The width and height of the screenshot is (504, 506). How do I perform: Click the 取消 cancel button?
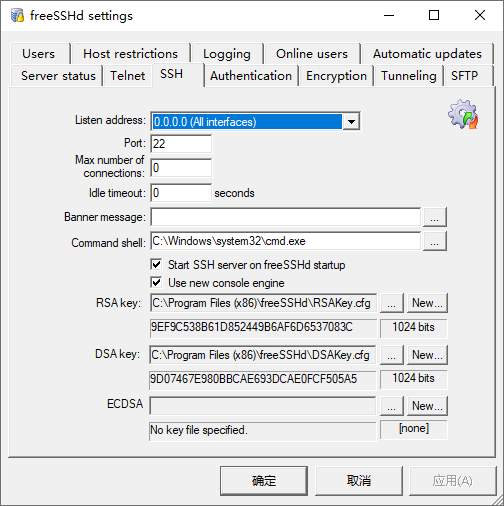(x=359, y=481)
